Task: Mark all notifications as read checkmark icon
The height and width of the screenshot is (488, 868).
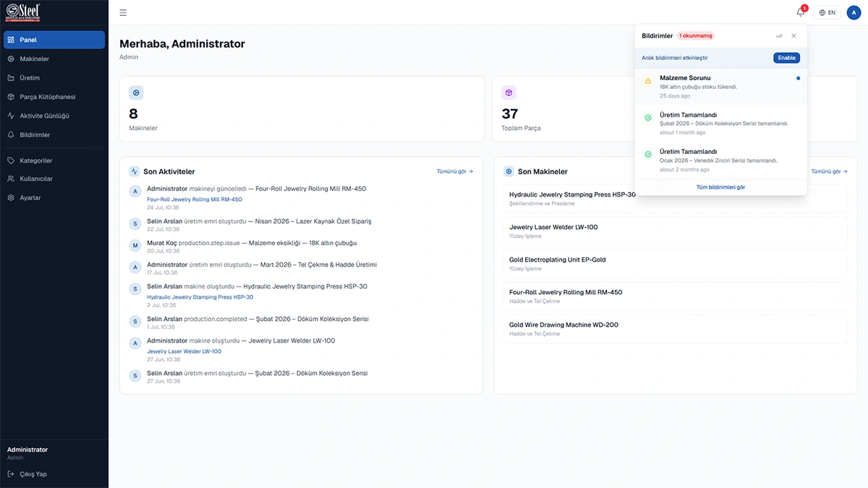Action: pos(779,35)
